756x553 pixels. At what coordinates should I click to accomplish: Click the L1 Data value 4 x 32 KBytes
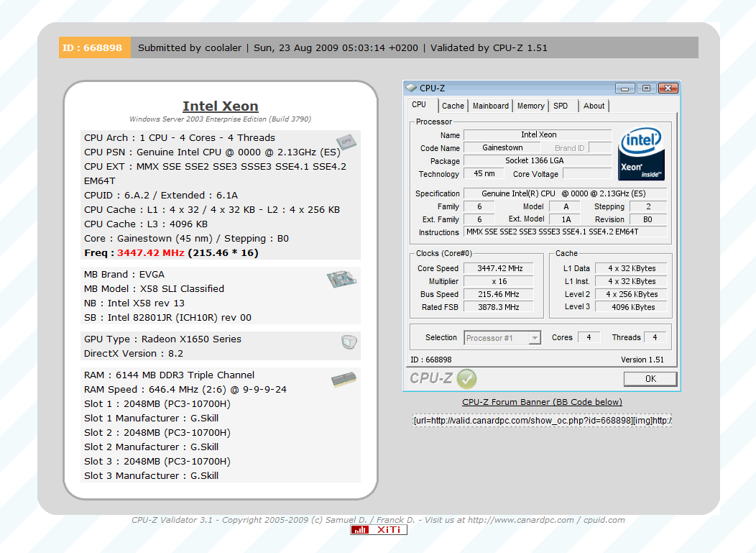coord(632,268)
